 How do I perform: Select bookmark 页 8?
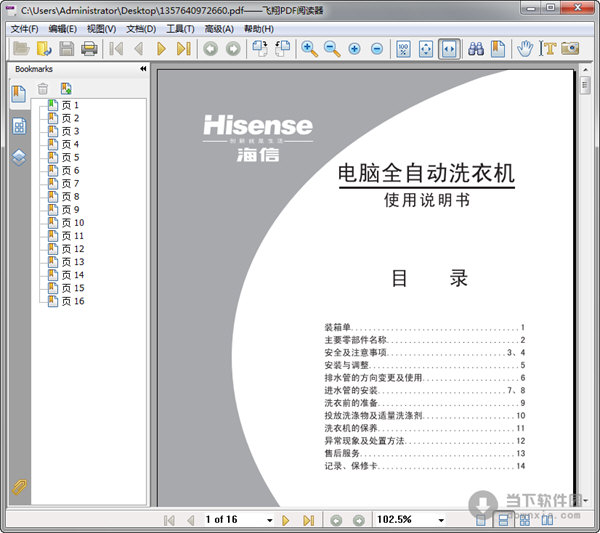(x=70, y=197)
